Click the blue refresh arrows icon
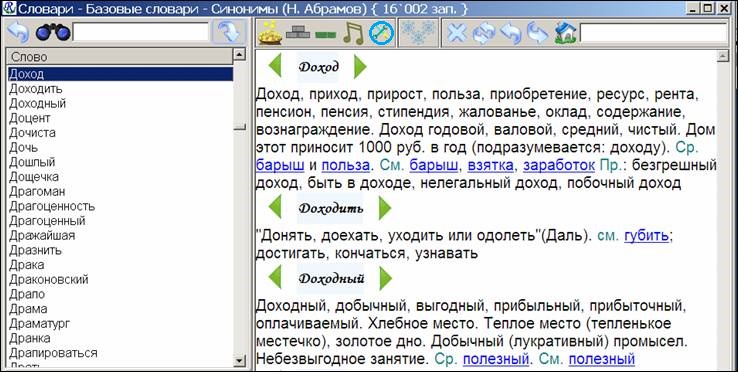The width and height of the screenshot is (738, 372). (484, 34)
